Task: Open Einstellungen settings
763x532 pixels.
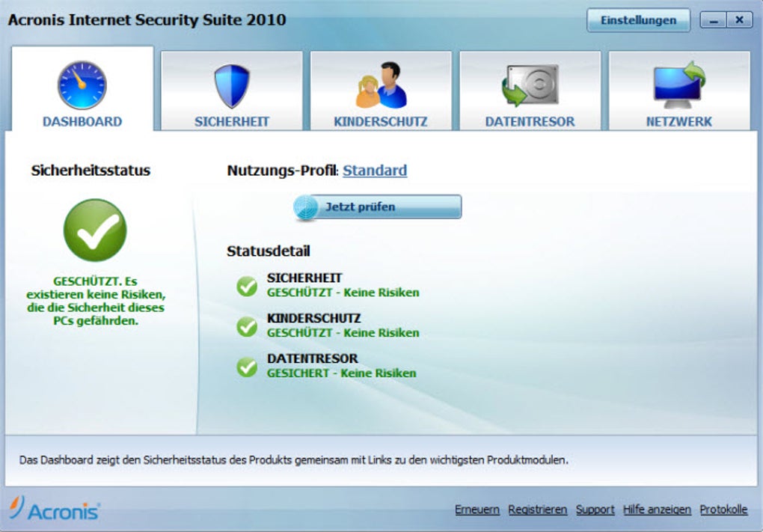Action: (x=638, y=20)
